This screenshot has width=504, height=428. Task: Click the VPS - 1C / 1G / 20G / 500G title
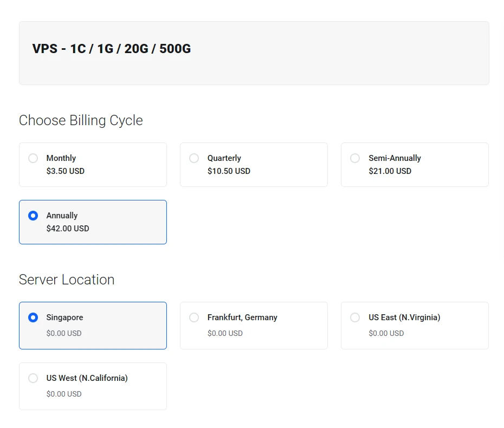112,49
